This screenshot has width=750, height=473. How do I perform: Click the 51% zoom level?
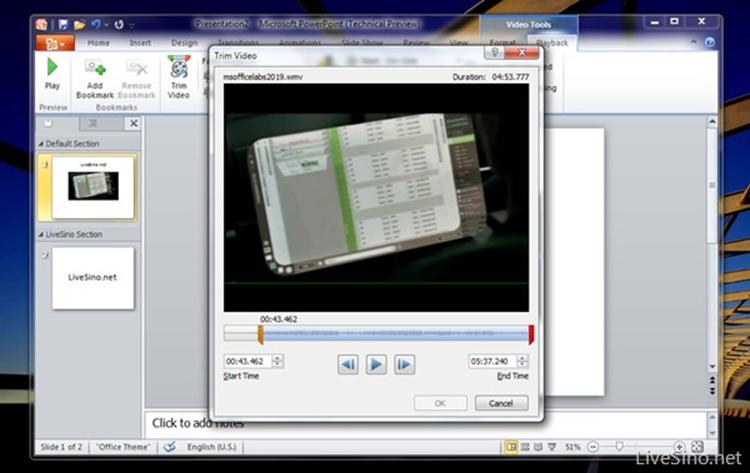572,447
